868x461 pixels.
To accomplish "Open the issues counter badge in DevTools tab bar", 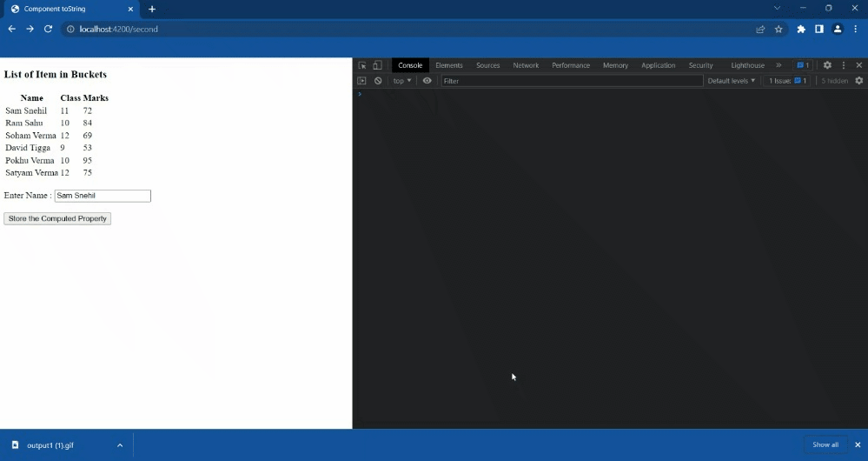I will (x=803, y=65).
